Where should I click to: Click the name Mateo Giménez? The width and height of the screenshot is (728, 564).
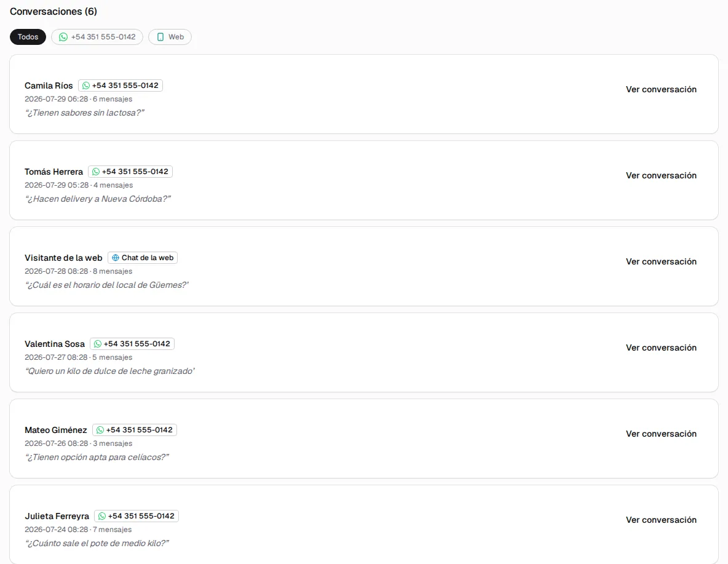pyautogui.click(x=56, y=430)
